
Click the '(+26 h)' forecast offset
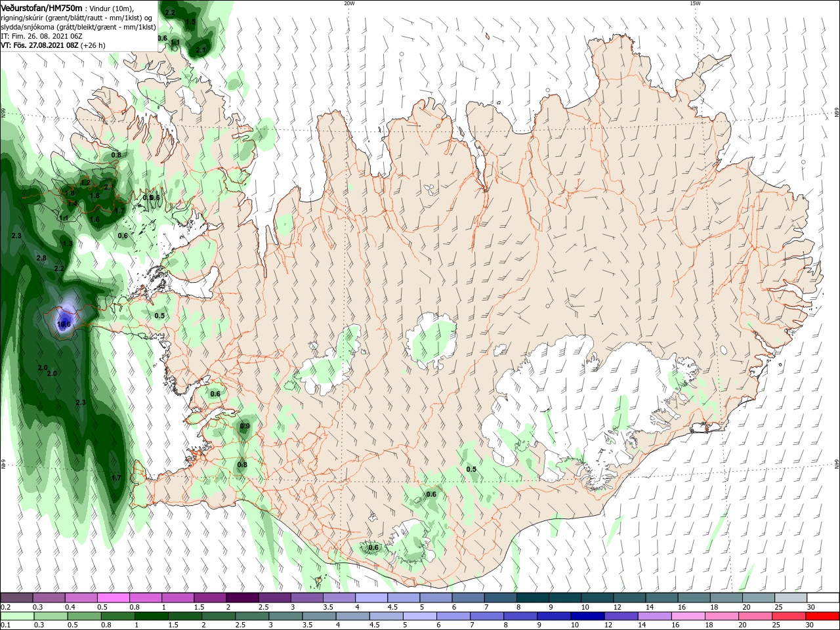[93, 45]
